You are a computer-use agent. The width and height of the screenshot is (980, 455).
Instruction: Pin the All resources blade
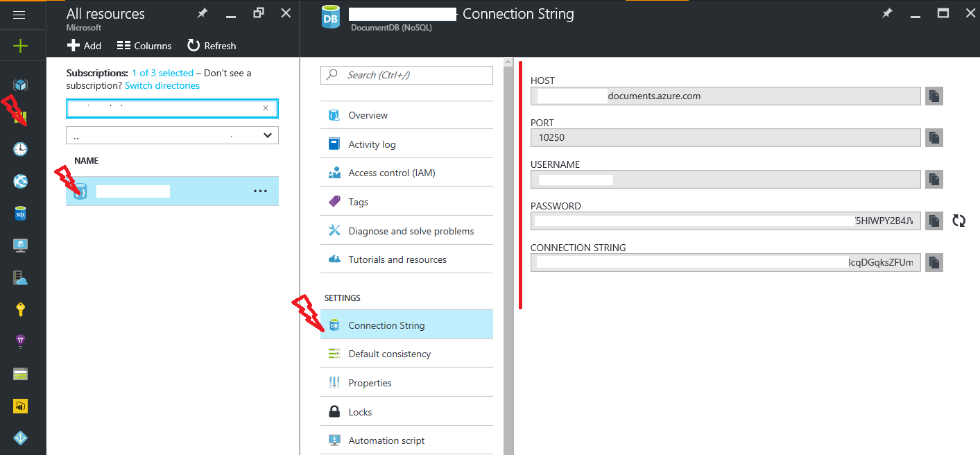pyautogui.click(x=202, y=13)
